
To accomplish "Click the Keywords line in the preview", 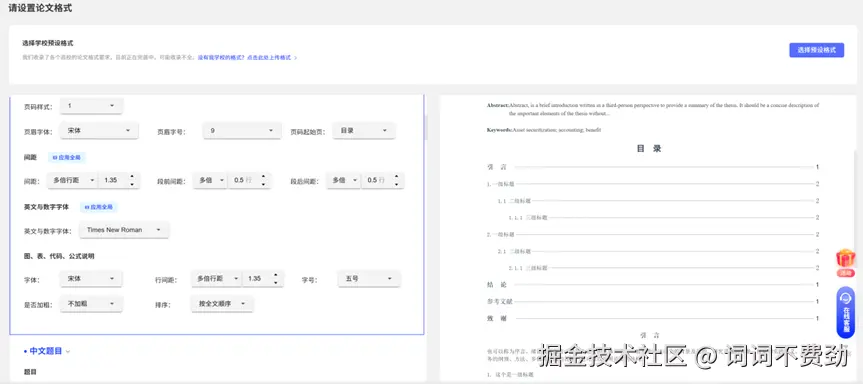I will (544, 130).
